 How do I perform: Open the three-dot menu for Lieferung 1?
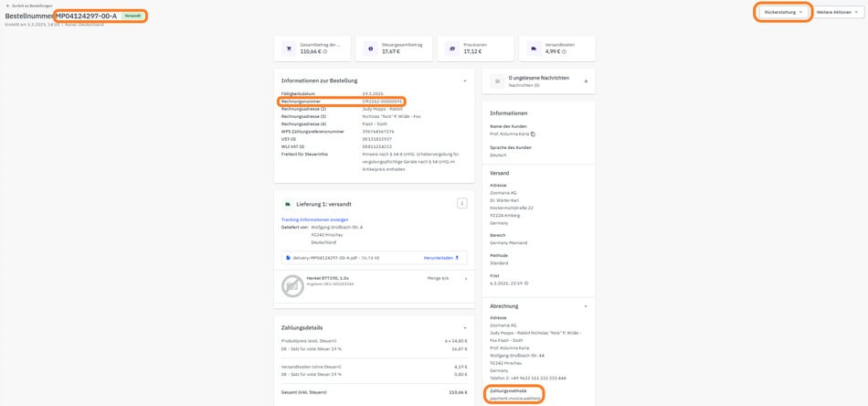tap(461, 203)
